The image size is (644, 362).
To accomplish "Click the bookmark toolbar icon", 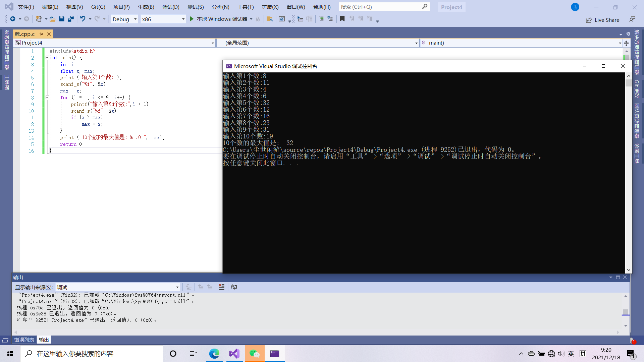I will pyautogui.click(x=342, y=19).
